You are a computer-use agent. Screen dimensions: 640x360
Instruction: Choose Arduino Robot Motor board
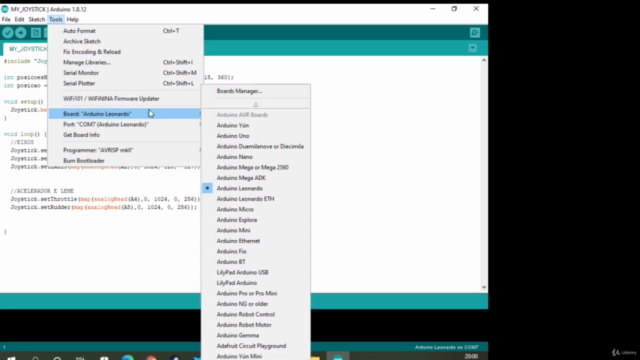(256, 325)
